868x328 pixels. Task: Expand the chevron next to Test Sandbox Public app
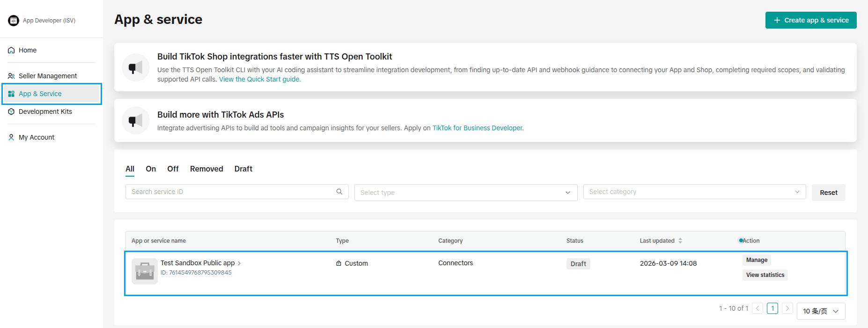[x=239, y=263]
